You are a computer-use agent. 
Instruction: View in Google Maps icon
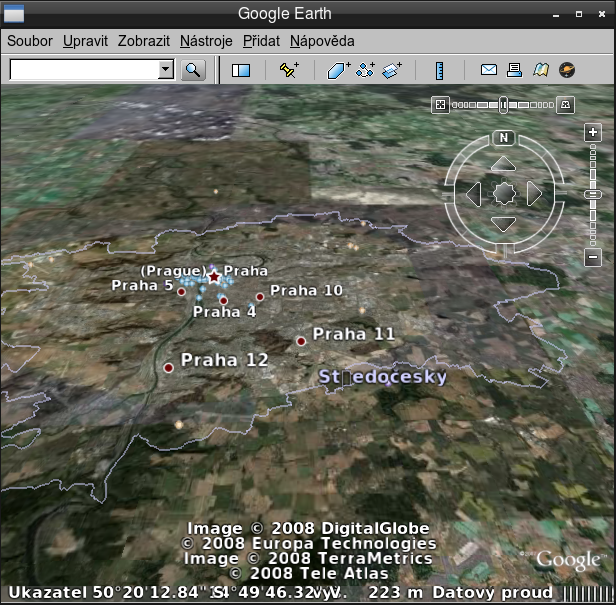coord(541,70)
